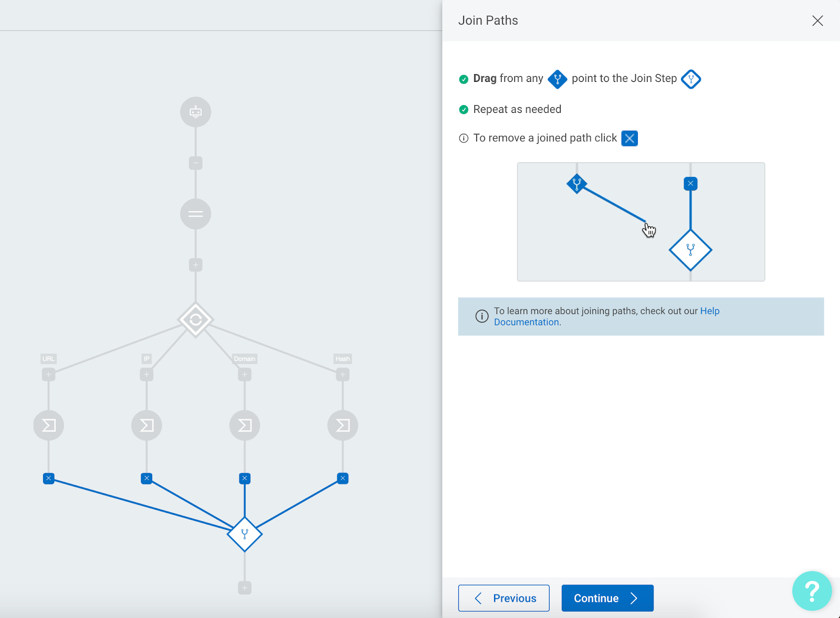This screenshot has height=618, width=840.
Task: Go back with the Previous button
Action: click(x=503, y=598)
